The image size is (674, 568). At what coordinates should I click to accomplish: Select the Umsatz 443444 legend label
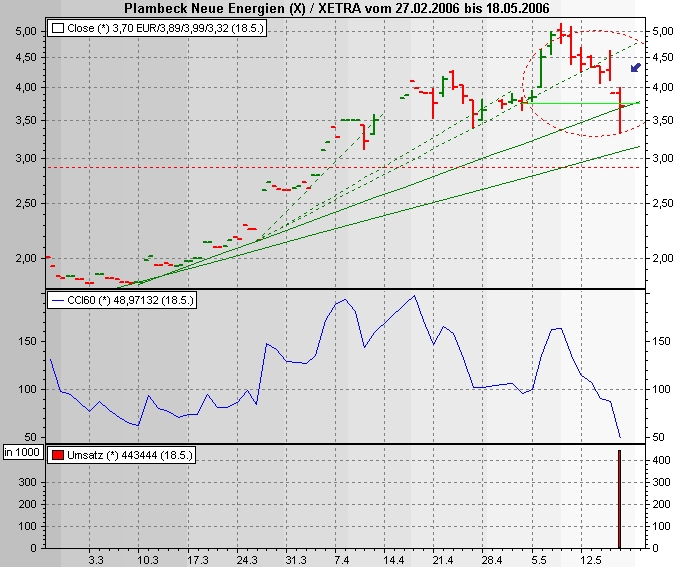[130, 455]
